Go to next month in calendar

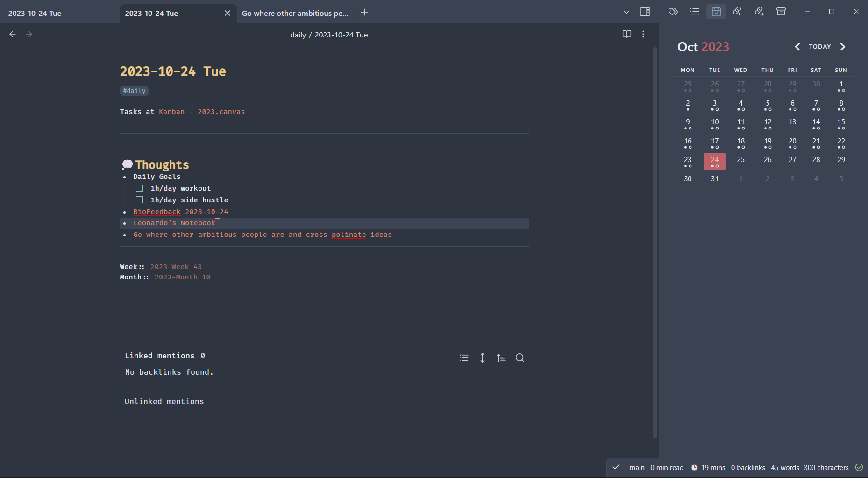click(843, 47)
